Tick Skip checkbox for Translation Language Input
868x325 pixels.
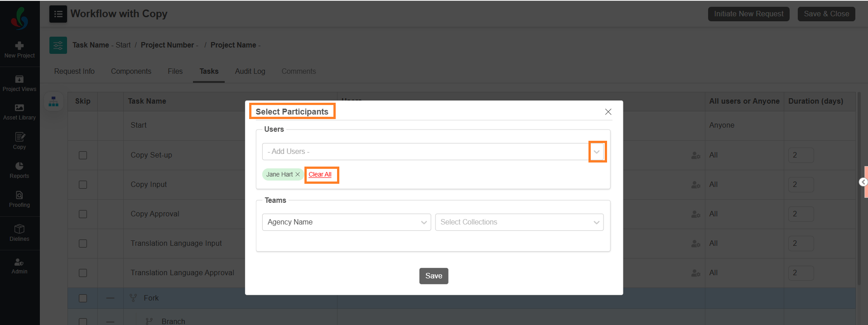tap(83, 244)
